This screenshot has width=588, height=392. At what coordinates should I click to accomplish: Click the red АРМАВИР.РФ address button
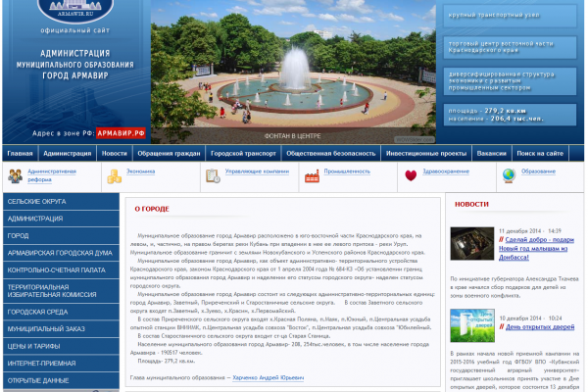(x=121, y=133)
